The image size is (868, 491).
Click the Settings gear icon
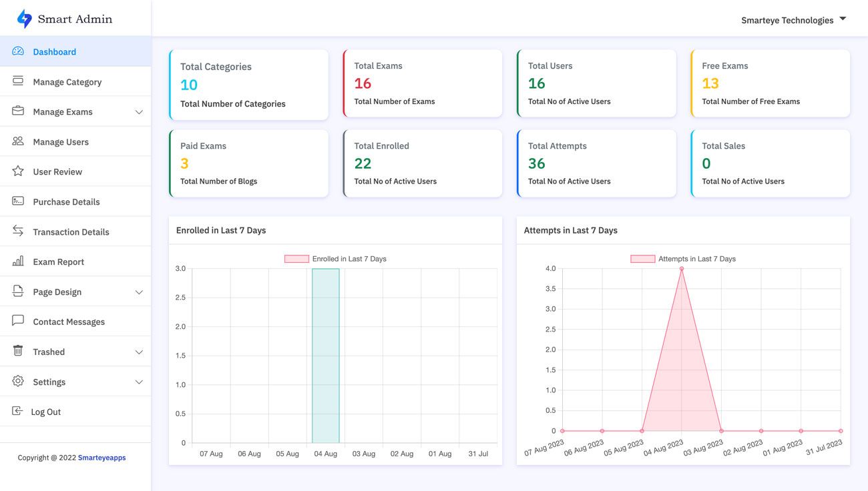(x=18, y=382)
